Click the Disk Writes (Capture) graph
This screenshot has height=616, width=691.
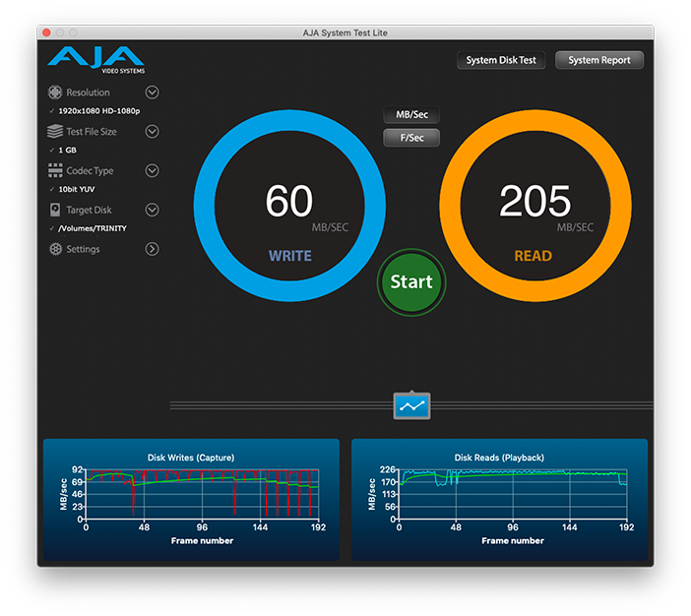pyautogui.click(x=191, y=499)
